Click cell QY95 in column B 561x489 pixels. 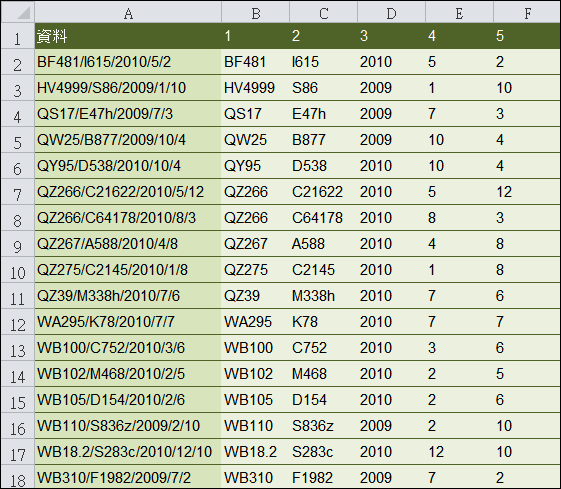click(x=255, y=166)
